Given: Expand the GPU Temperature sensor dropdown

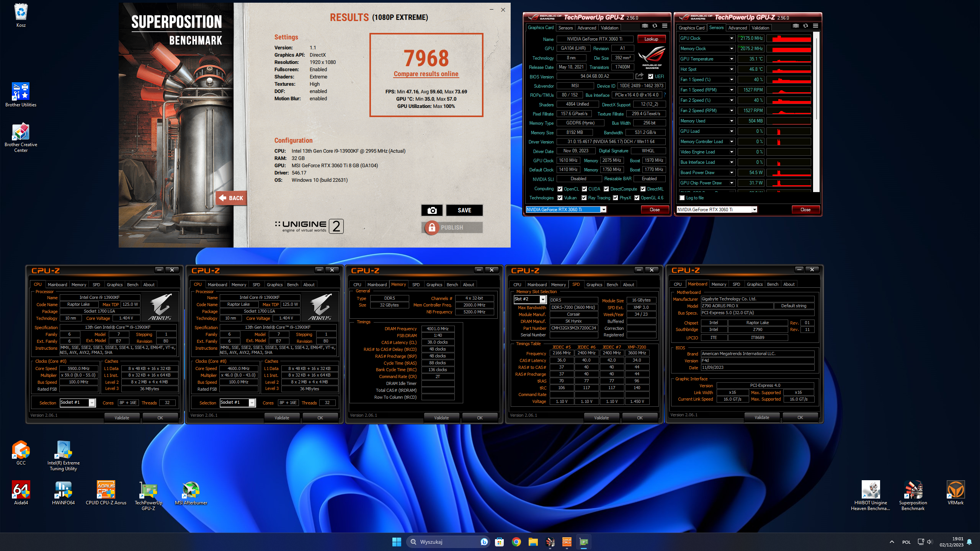Looking at the screenshot, I should [731, 59].
